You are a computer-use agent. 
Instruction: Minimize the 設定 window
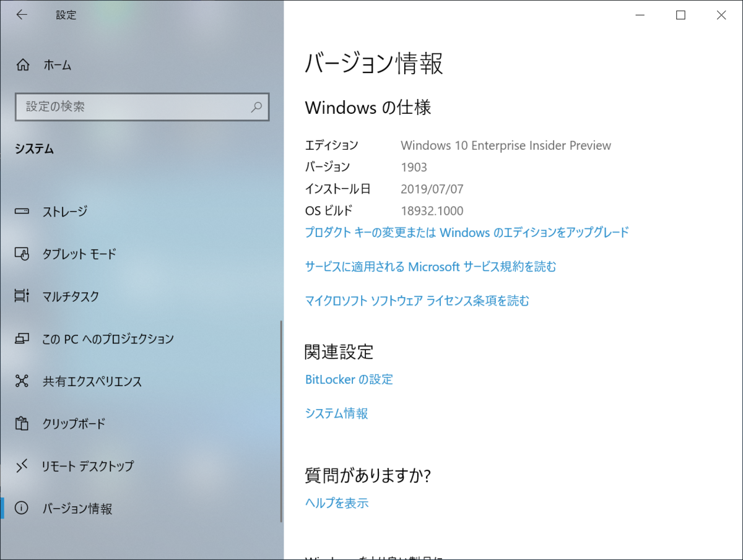(x=640, y=15)
